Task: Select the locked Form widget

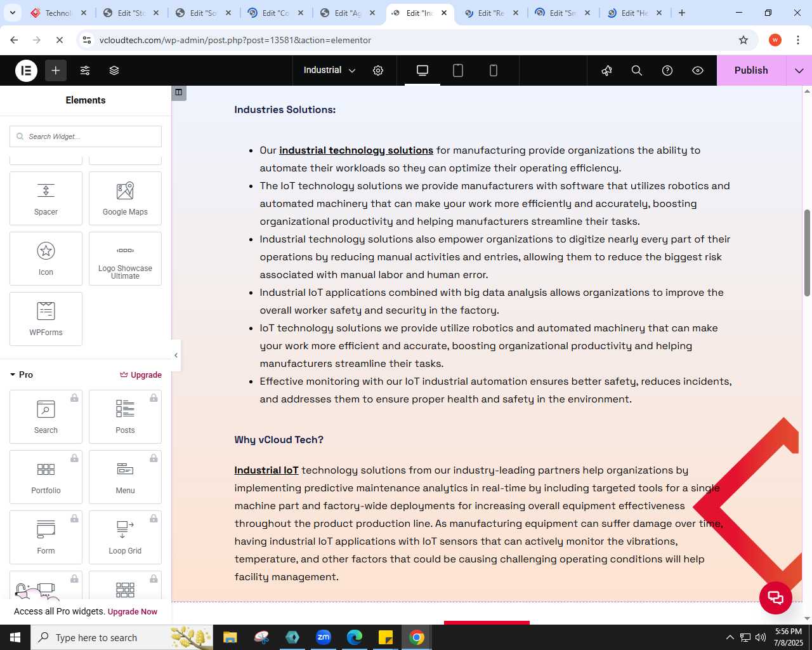Action: pyautogui.click(x=46, y=537)
